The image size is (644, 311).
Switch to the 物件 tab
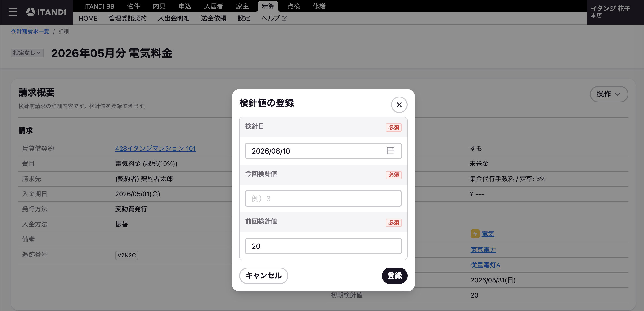(x=134, y=6)
